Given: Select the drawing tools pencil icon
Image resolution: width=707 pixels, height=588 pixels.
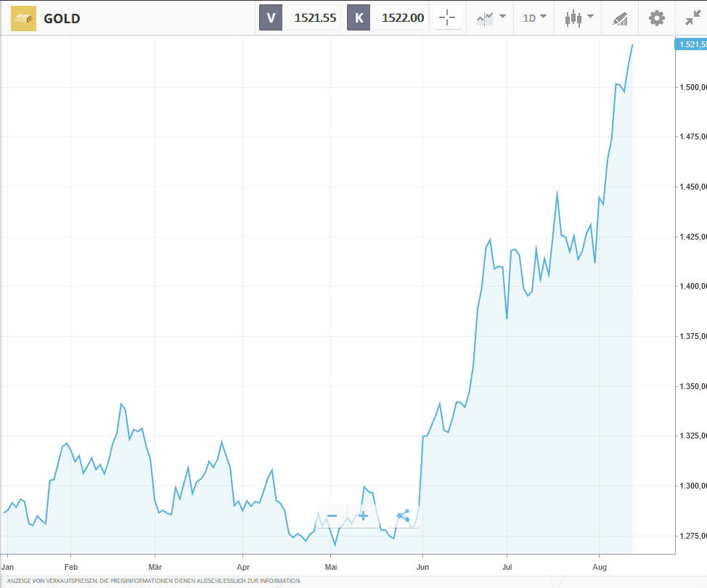Looking at the screenshot, I should [619, 18].
